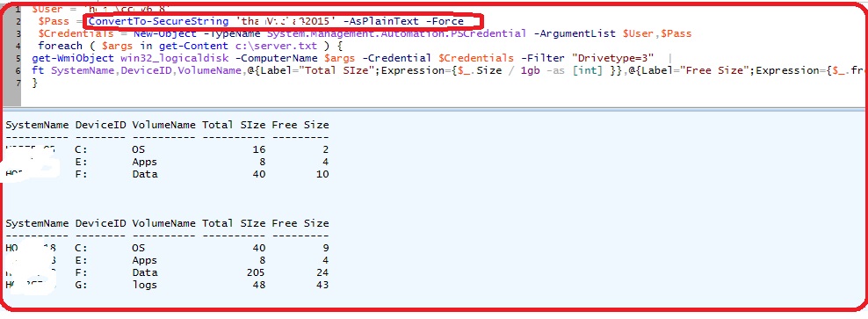This screenshot has height=319, width=868.
Task: Click the ConvertTo-SecureString cmdlet in the script
Action: (x=159, y=21)
